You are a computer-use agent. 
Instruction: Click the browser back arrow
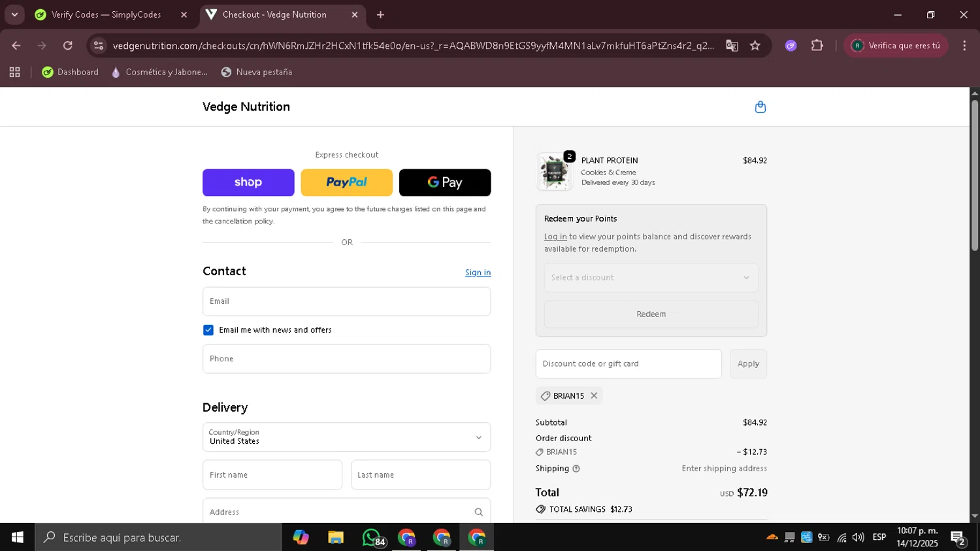(16, 46)
